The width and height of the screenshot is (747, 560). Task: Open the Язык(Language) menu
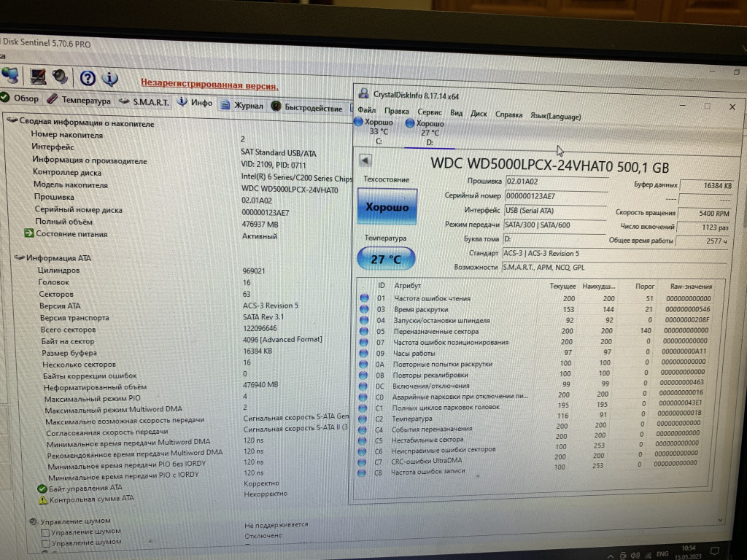click(555, 116)
